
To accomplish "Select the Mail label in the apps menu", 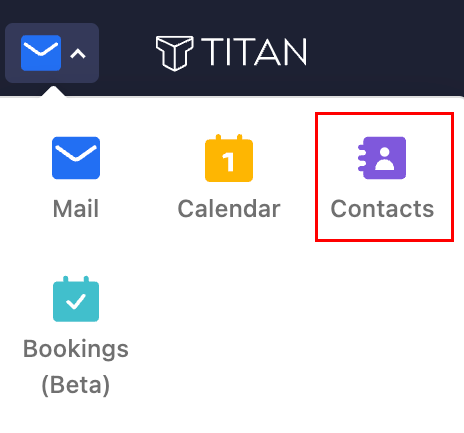I will point(76,209).
